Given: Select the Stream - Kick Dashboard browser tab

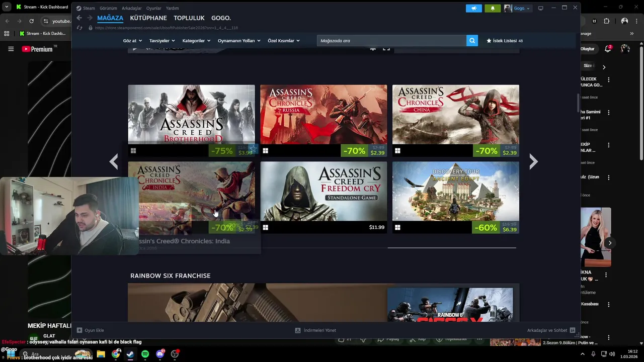Looking at the screenshot, I should click(41, 7).
